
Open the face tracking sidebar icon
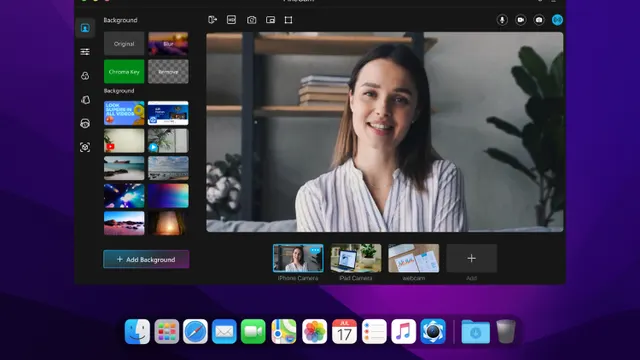pyautogui.click(x=85, y=147)
